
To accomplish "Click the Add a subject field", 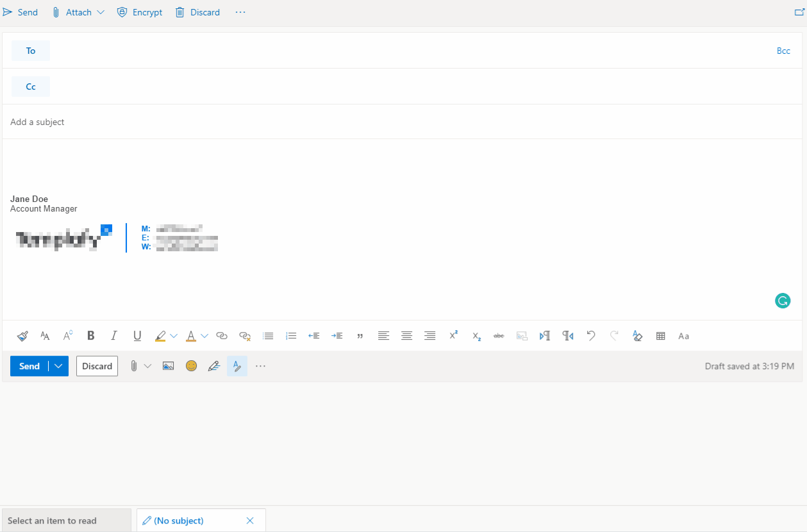I will pos(402,122).
